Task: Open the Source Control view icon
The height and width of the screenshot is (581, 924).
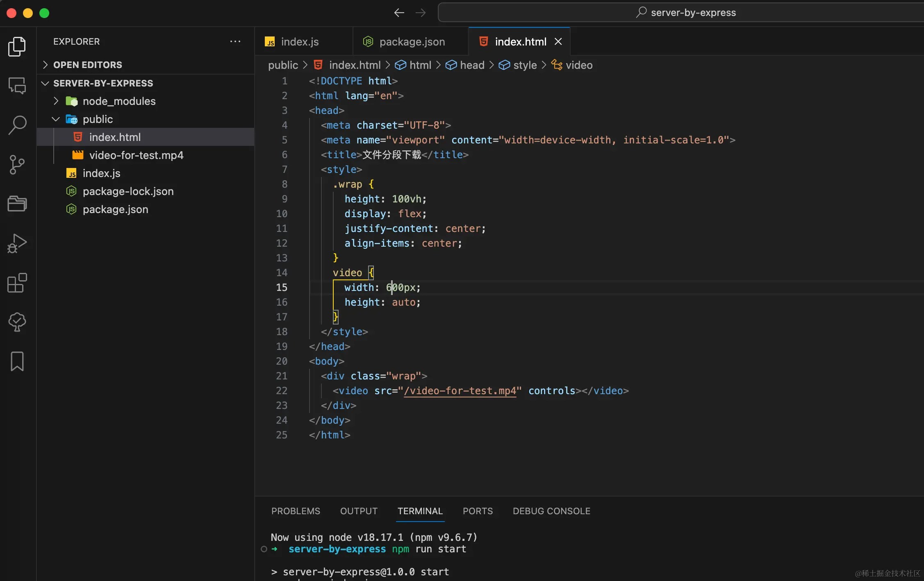Action: tap(17, 165)
